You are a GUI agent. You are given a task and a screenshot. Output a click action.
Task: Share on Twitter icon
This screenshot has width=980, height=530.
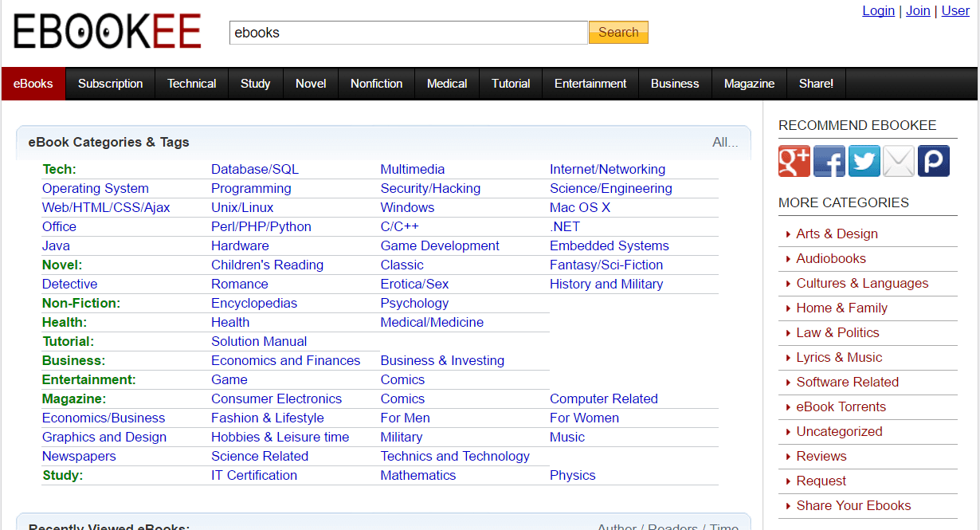864,161
